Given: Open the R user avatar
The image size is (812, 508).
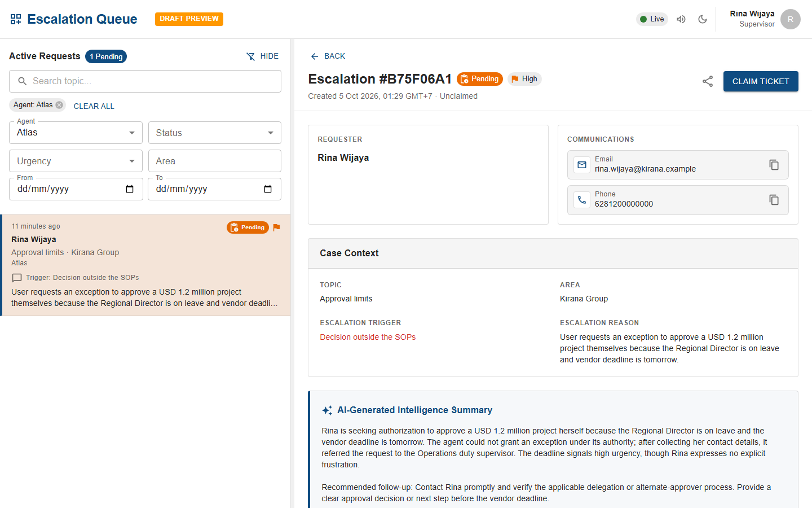Looking at the screenshot, I should pos(791,19).
